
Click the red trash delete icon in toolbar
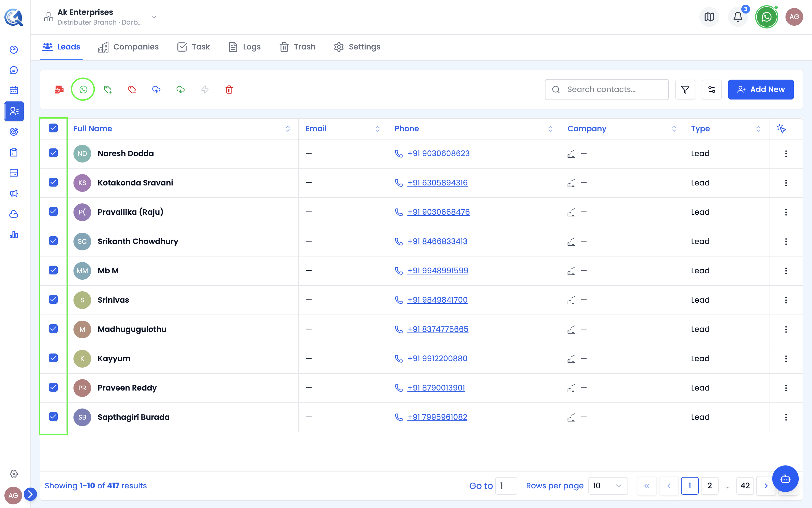pos(229,89)
